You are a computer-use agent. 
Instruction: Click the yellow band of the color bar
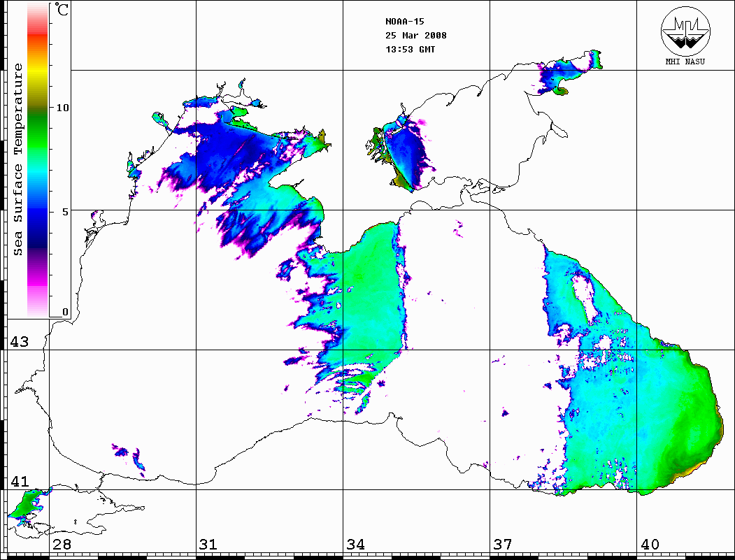pos(38,71)
